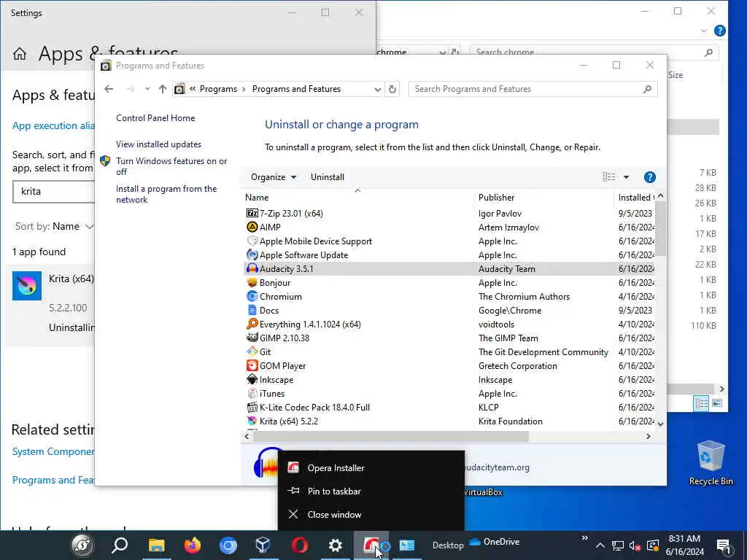Image resolution: width=747 pixels, height=560 pixels.
Task: Change your view icon button
Action: pyautogui.click(x=609, y=177)
